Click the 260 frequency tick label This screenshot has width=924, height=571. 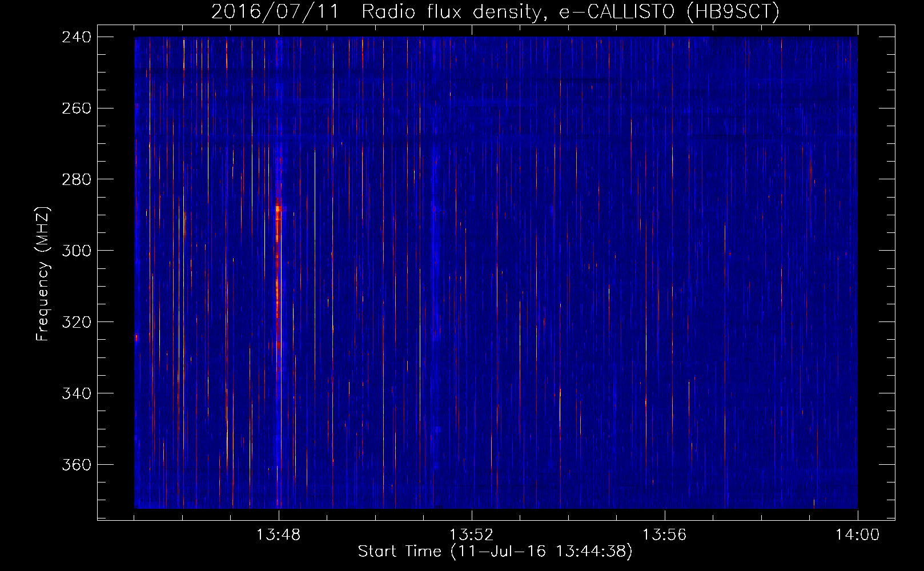coord(77,108)
